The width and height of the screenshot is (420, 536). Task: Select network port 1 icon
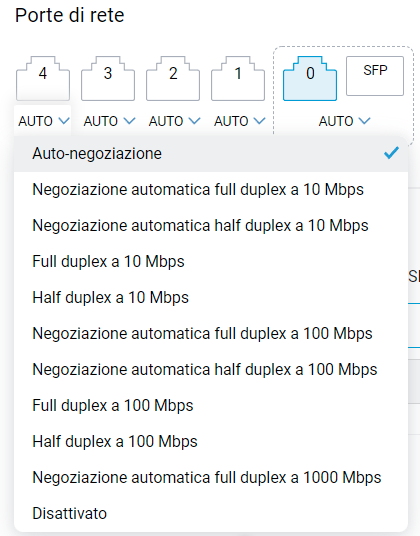(238, 79)
